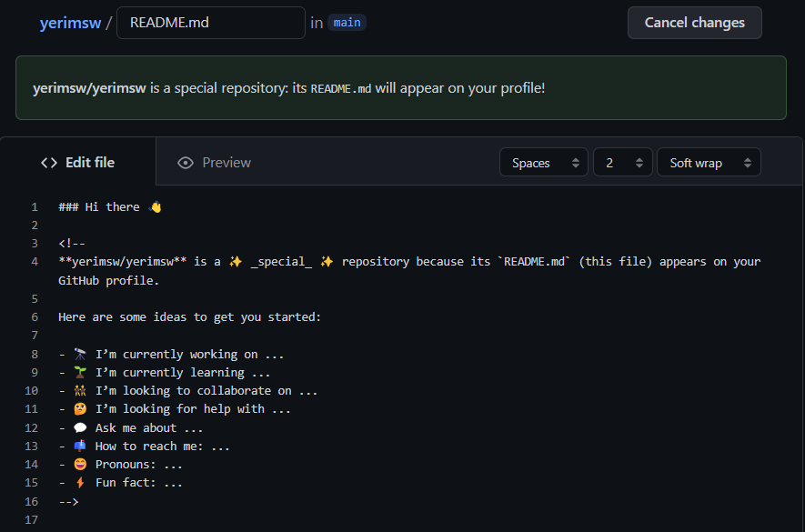
Task: Click the second sparkles emoji after _special_
Action: point(327,262)
